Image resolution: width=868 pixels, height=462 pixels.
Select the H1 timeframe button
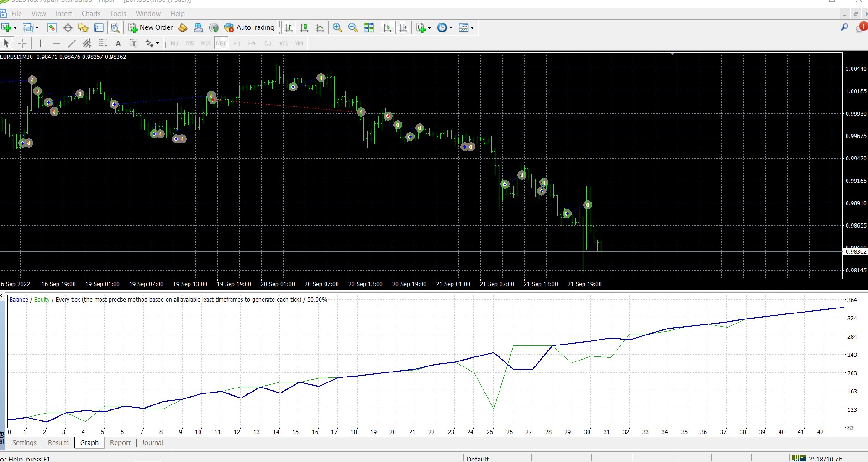[x=237, y=43]
